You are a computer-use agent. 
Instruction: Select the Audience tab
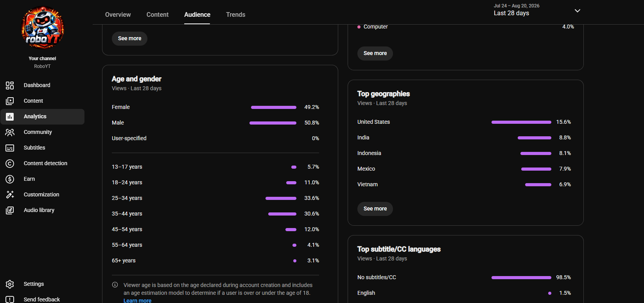click(197, 14)
